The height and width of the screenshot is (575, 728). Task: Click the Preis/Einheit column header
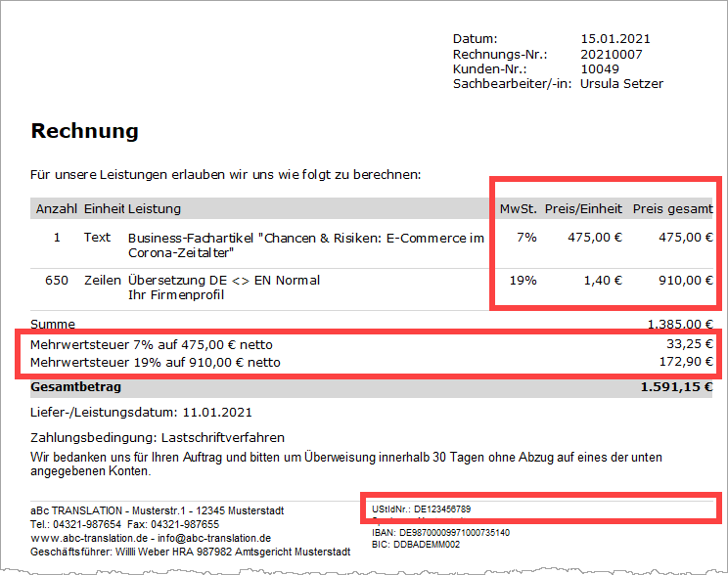(583, 209)
